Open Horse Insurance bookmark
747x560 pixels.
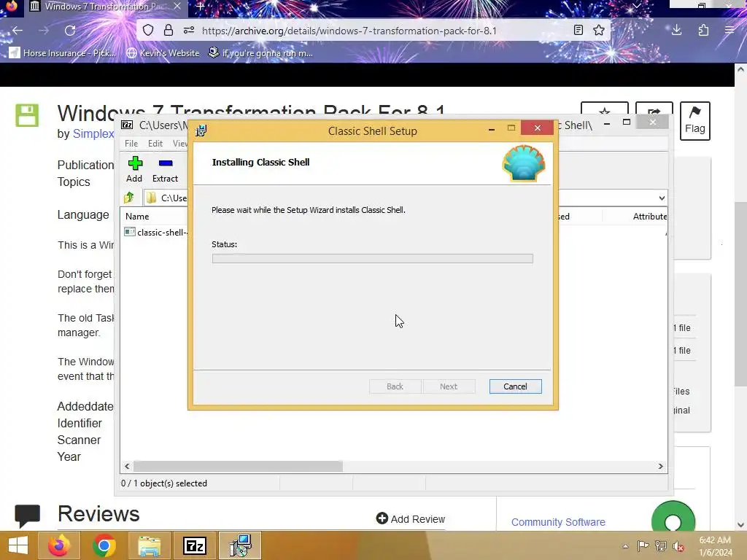[63, 52]
